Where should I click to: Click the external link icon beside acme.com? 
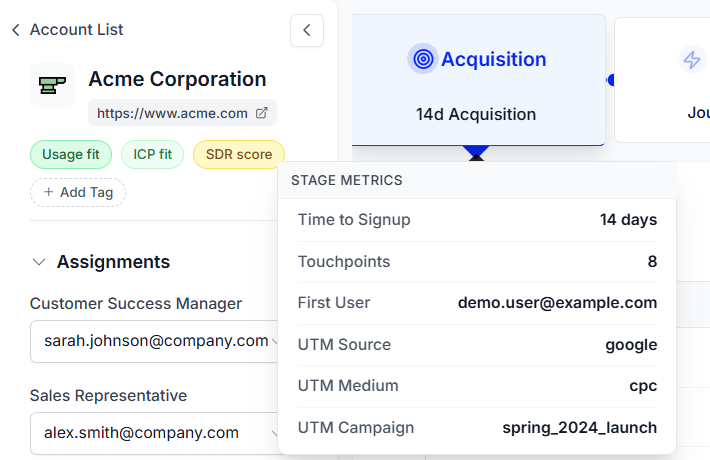coord(262,113)
